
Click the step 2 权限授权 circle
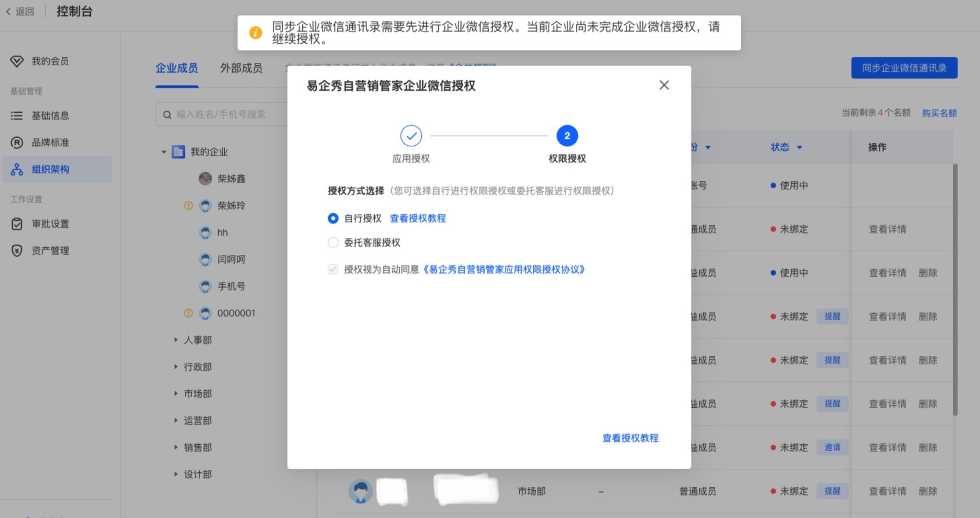pos(567,136)
